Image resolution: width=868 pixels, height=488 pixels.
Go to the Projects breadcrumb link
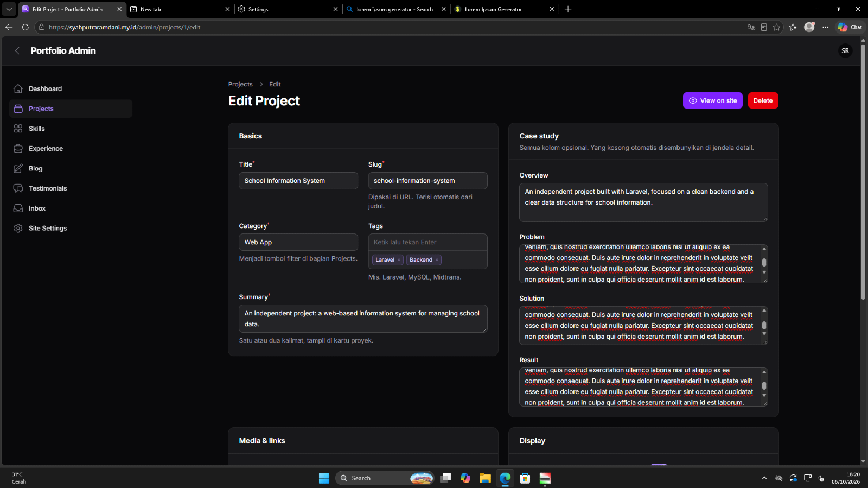[x=240, y=84]
